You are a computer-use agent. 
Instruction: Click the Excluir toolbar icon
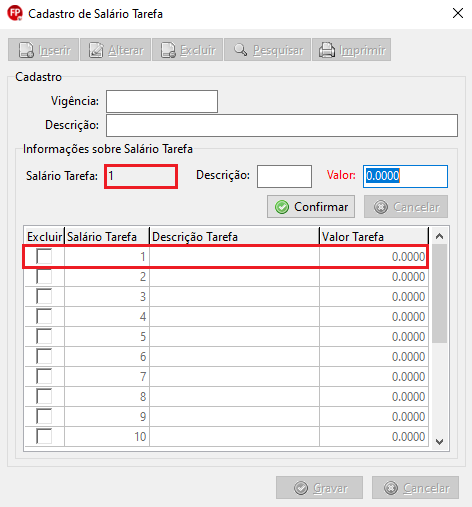(x=168, y=50)
